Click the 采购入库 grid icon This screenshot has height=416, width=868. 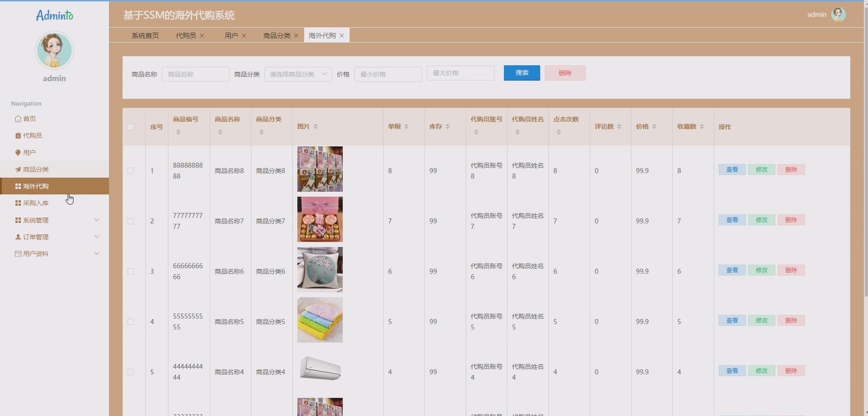tap(18, 203)
